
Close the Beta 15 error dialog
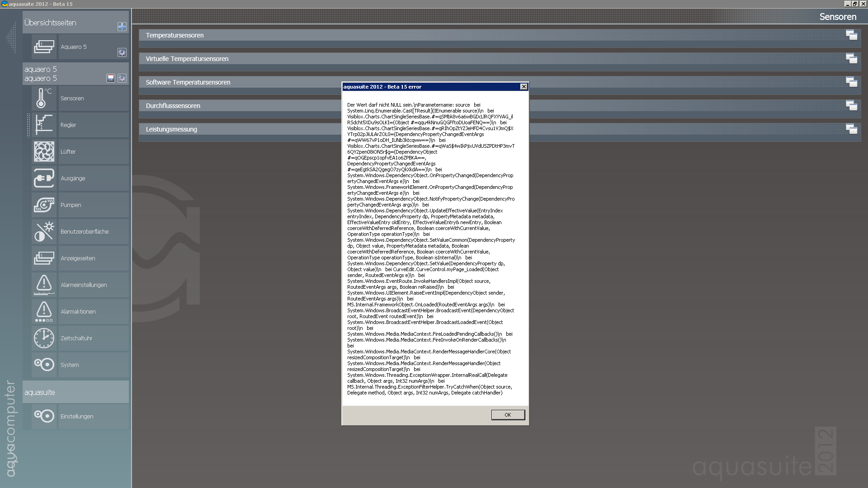(x=524, y=87)
